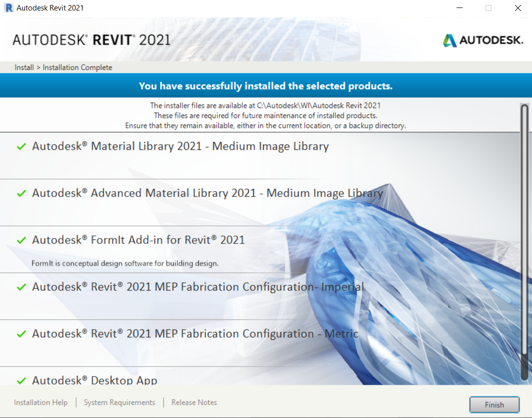
Task: Select checkmark next to Advanced Material Library 2021
Action: [20, 192]
